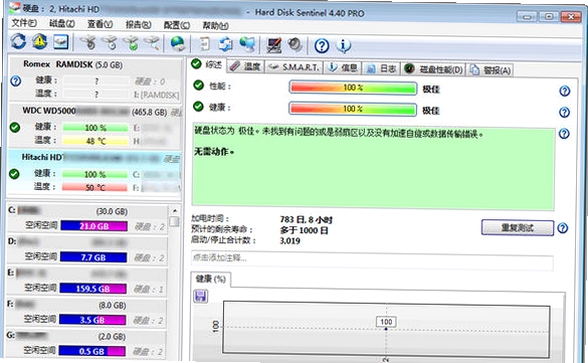This screenshot has width=588, height=363.
Task: Select the C: partition (30.0 GB)
Action: click(x=87, y=219)
